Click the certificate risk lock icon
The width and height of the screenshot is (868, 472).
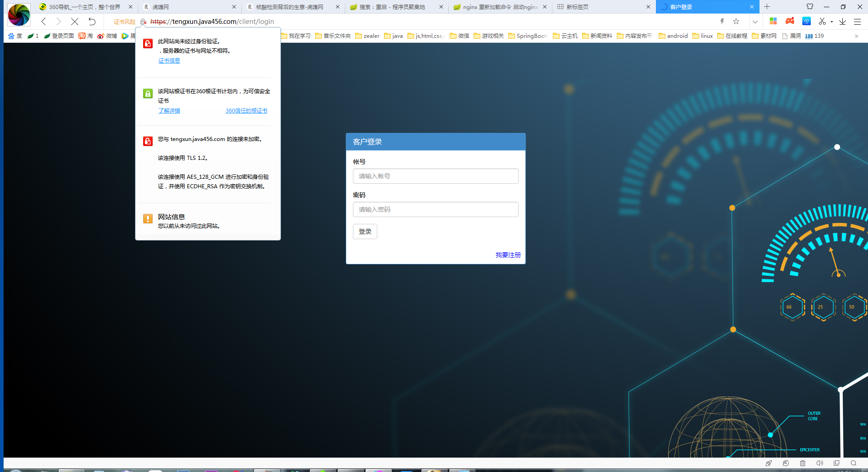pyautogui.click(x=143, y=22)
